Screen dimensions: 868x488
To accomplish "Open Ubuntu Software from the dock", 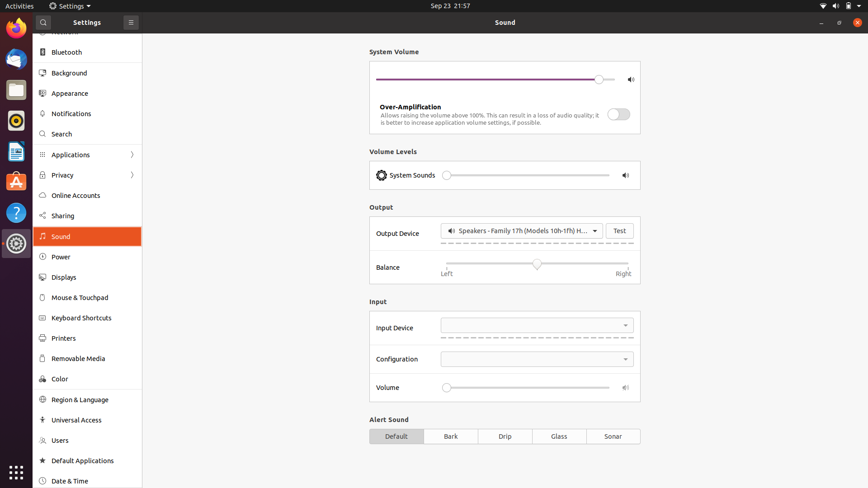I will click(x=16, y=182).
